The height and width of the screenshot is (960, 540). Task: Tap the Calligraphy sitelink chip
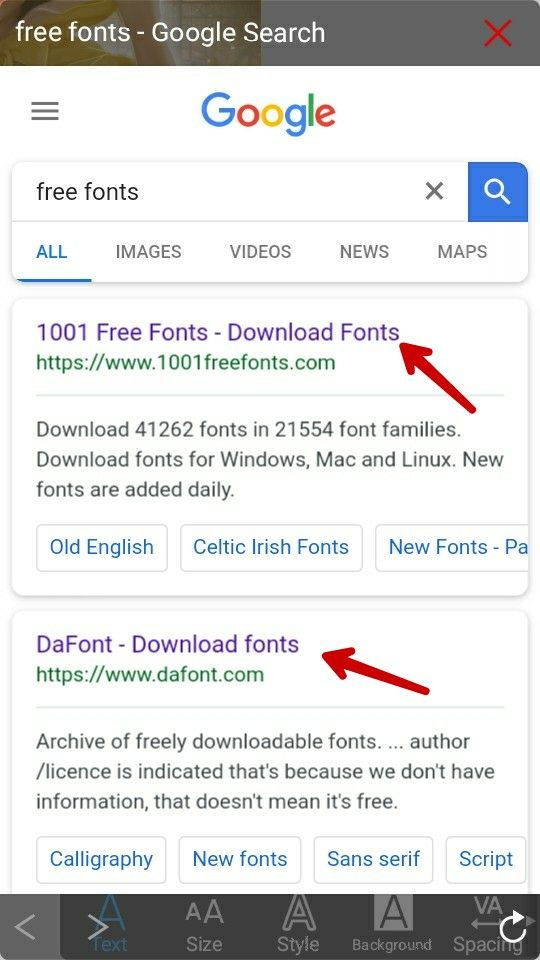pyautogui.click(x=101, y=860)
